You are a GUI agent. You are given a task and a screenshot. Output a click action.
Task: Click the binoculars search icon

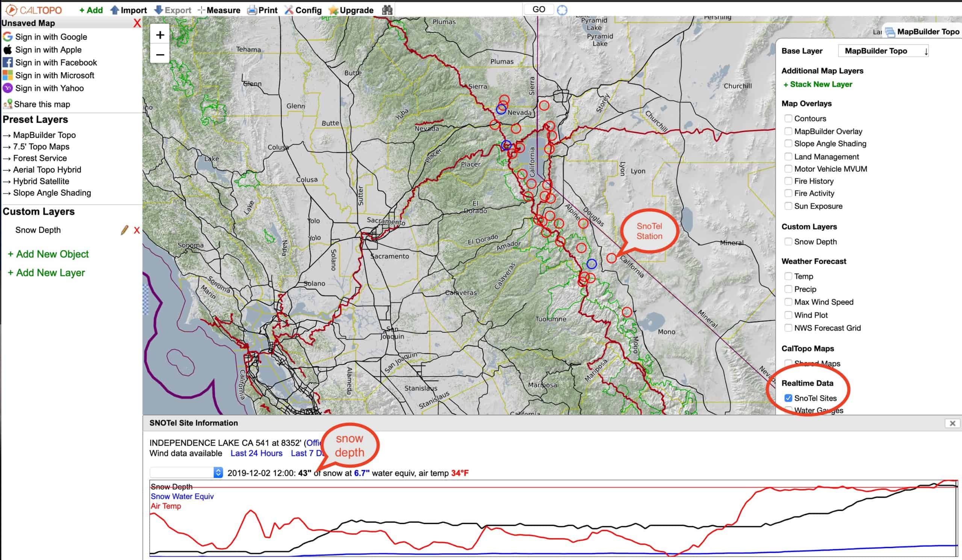(387, 10)
